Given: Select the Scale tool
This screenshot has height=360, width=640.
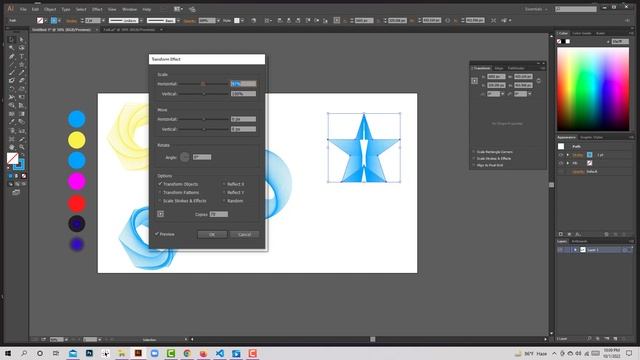Looking at the screenshot, I should [x=22, y=89].
